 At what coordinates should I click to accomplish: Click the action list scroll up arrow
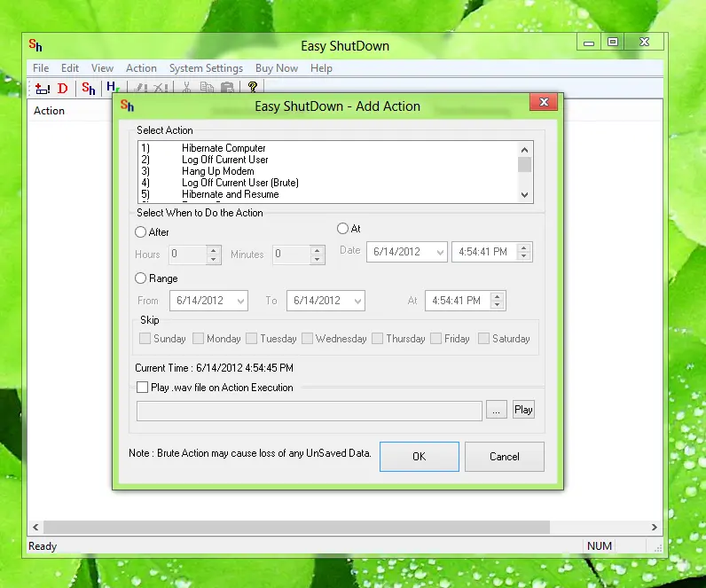(524, 150)
